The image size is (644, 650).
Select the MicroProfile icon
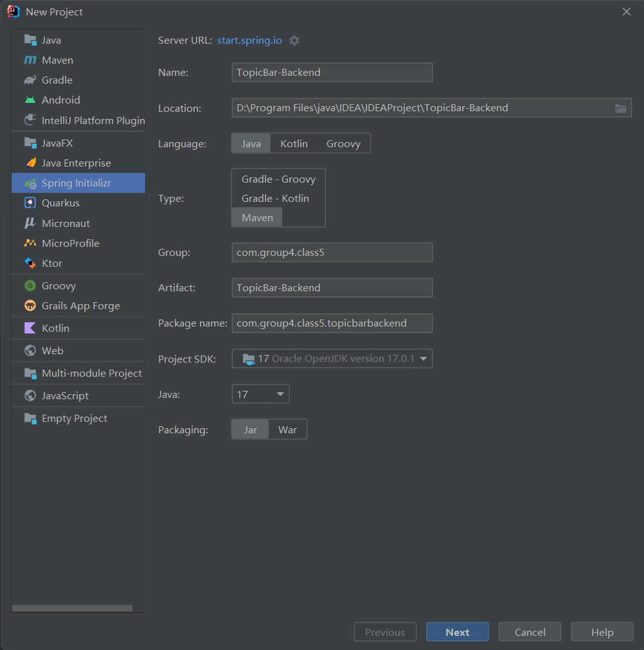click(30, 243)
